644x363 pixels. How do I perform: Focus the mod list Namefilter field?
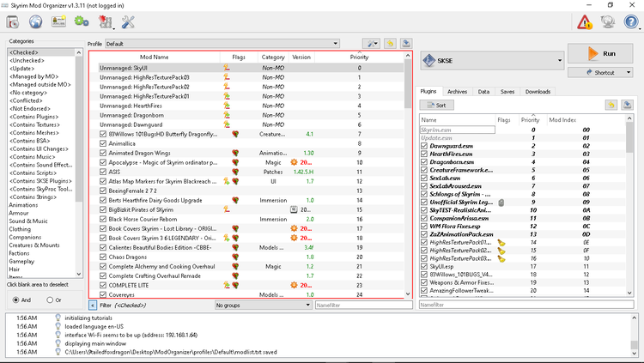[x=364, y=306]
